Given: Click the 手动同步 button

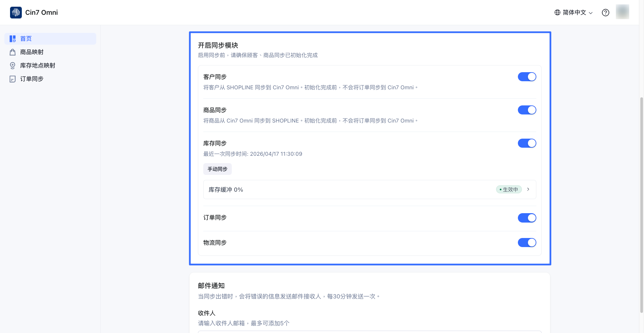Looking at the screenshot, I should pyautogui.click(x=217, y=169).
